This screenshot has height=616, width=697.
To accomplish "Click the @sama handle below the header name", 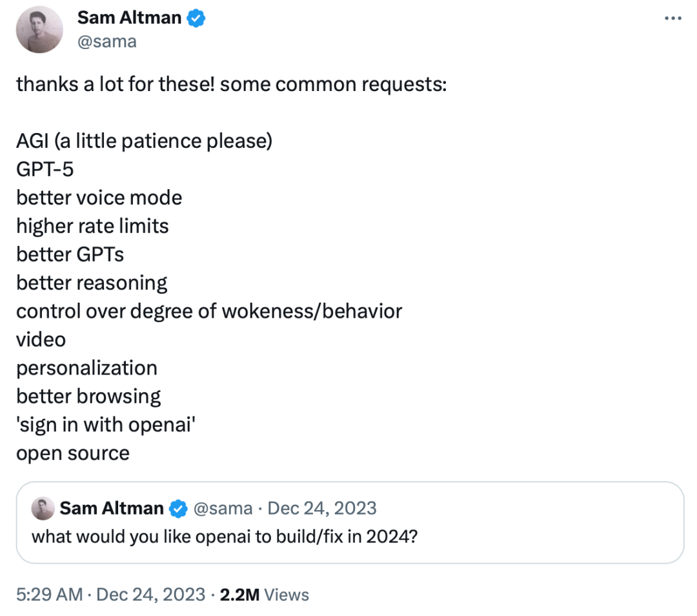I will (x=107, y=42).
